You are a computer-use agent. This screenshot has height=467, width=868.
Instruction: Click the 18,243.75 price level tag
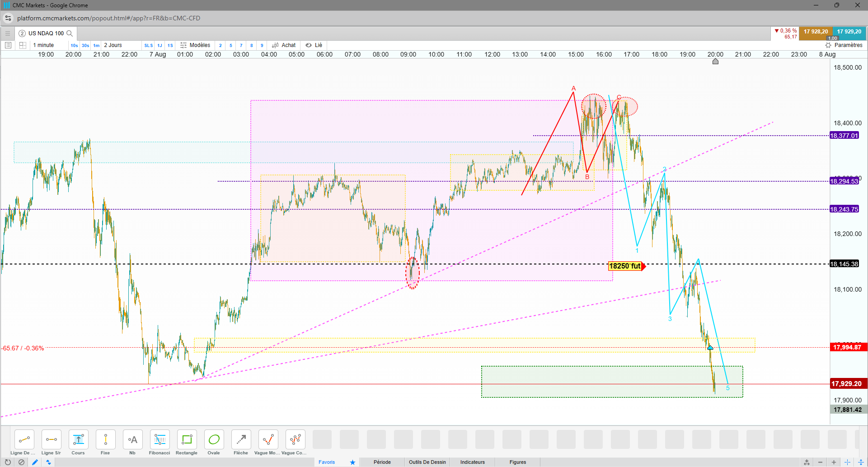point(844,209)
